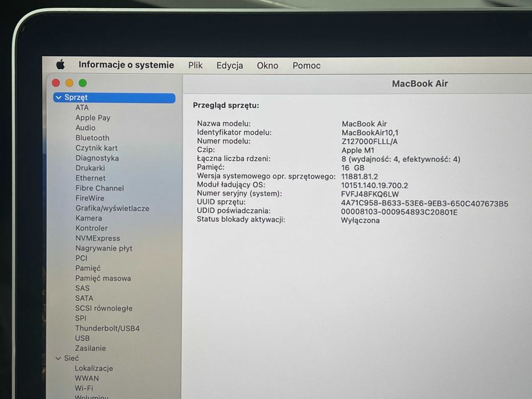Image resolution: width=532 pixels, height=399 pixels.
Task: Select Pamięć in the sidebar
Action: [88, 268]
